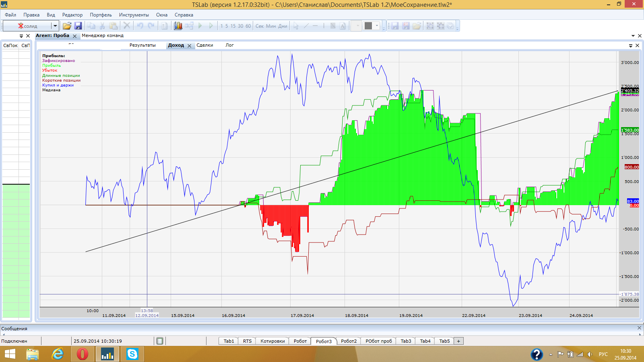Click the first green play arrow
This screenshot has width=644, height=362.
pyautogui.click(x=200, y=26)
